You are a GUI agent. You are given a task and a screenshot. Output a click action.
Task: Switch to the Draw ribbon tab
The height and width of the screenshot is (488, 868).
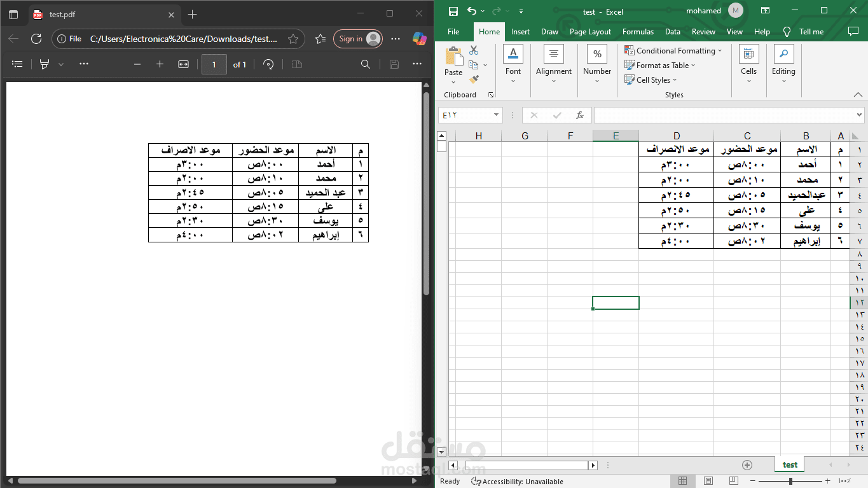(549, 32)
